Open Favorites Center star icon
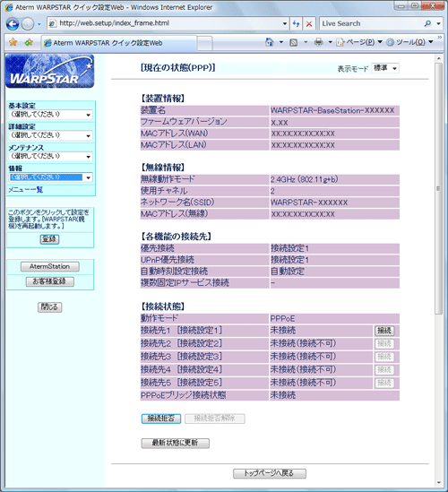Screen dimensions: 448x492 [x=13, y=42]
